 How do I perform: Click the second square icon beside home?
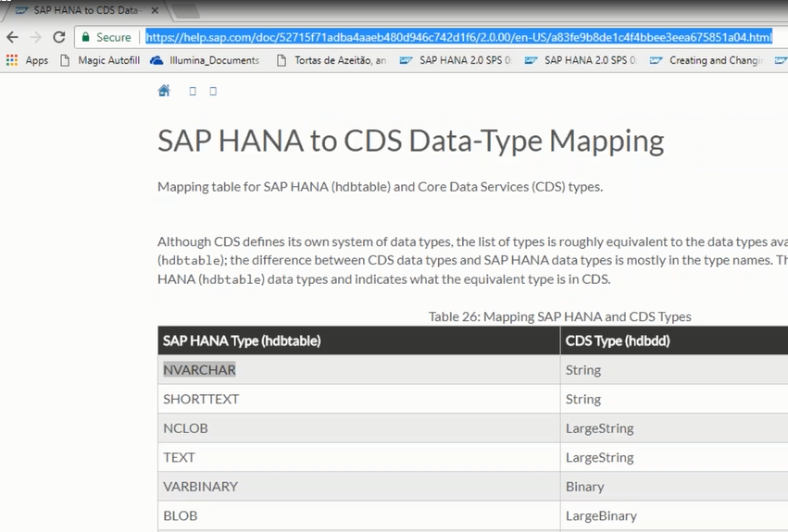213,91
